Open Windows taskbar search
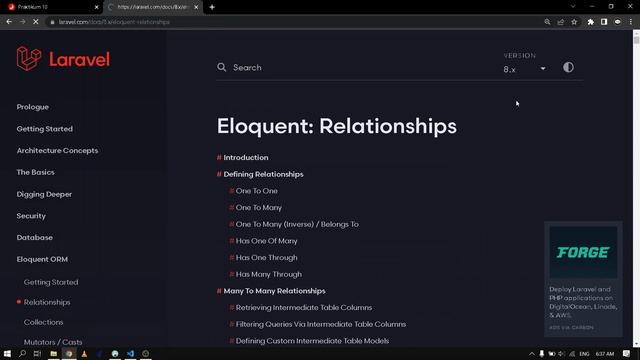640x360 pixels. click(22, 353)
